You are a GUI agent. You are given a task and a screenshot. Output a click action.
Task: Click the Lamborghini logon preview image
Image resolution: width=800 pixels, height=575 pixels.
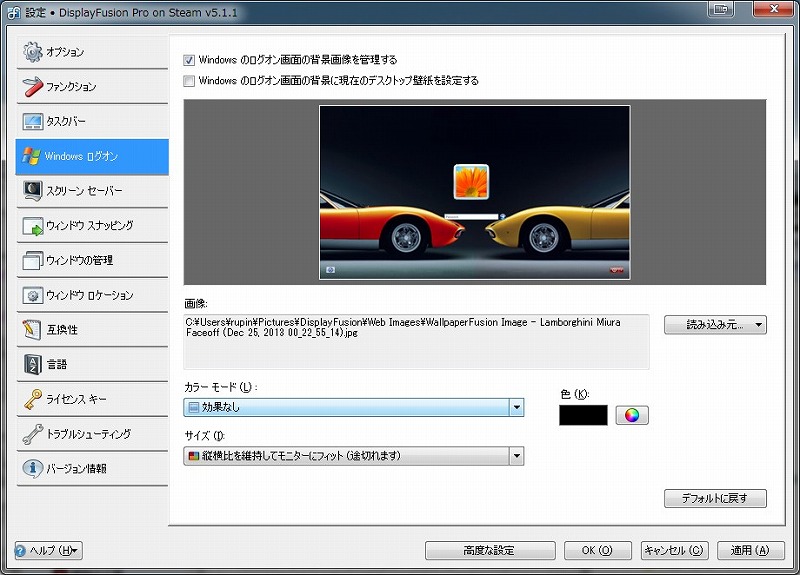(x=474, y=192)
